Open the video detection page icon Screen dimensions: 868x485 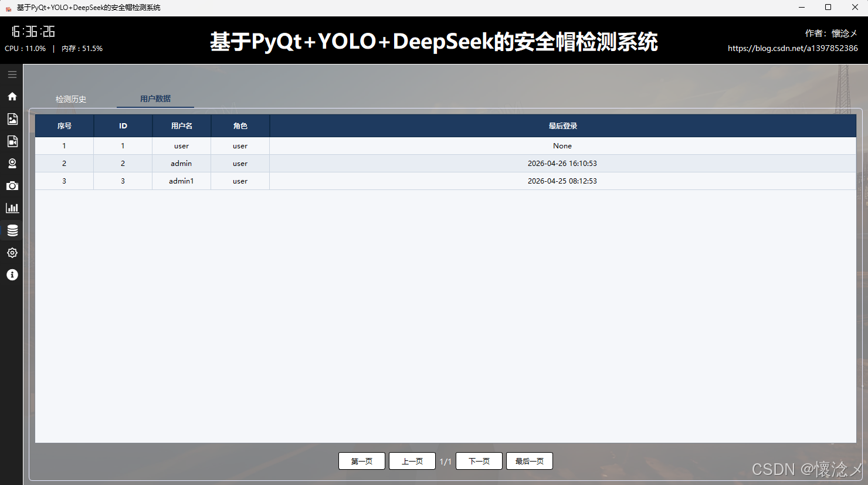click(x=12, y=141)
